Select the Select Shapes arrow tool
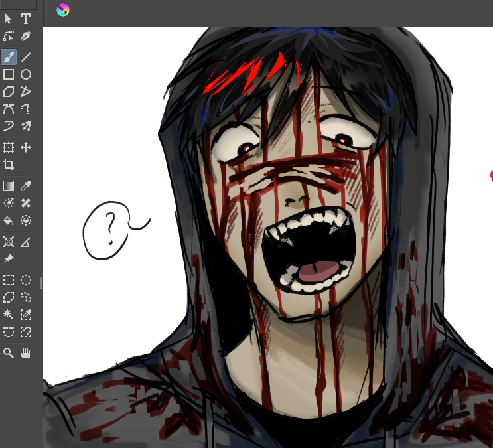This screenshot has height=448, width=493. pyautogui.click(x=9, y=19)
